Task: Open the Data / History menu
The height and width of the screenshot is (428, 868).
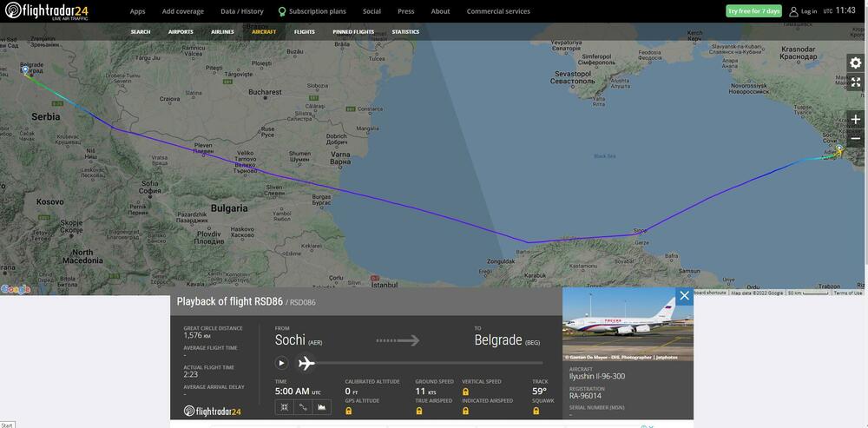Action: tap(242, 11)
